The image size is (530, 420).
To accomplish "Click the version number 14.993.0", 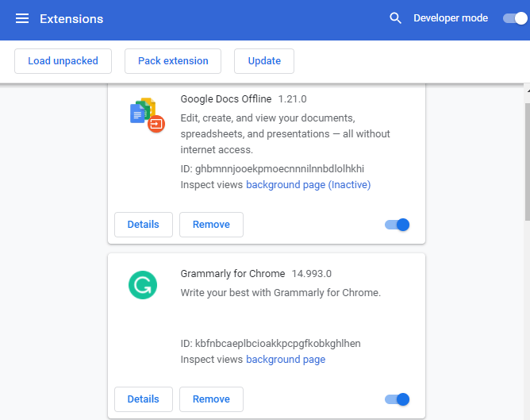I will tap(311, 274).
